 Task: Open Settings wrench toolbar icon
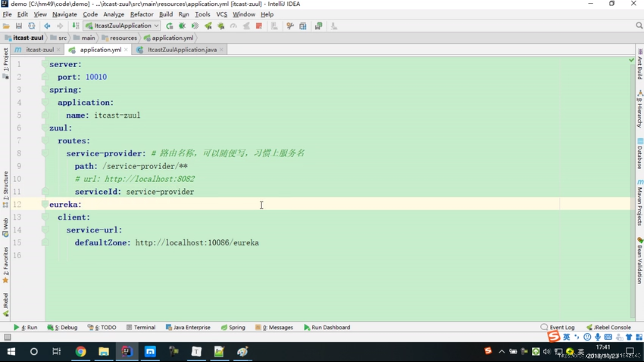(290, 26)
